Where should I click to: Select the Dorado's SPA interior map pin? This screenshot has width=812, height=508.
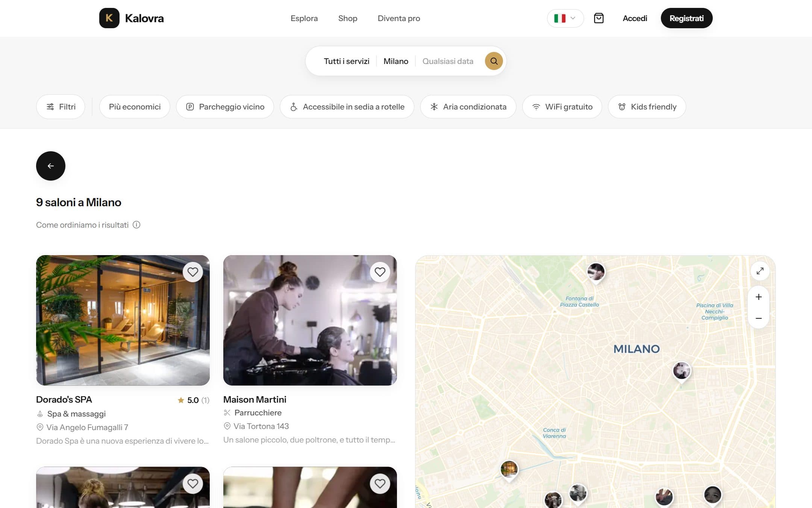[509, 470]
